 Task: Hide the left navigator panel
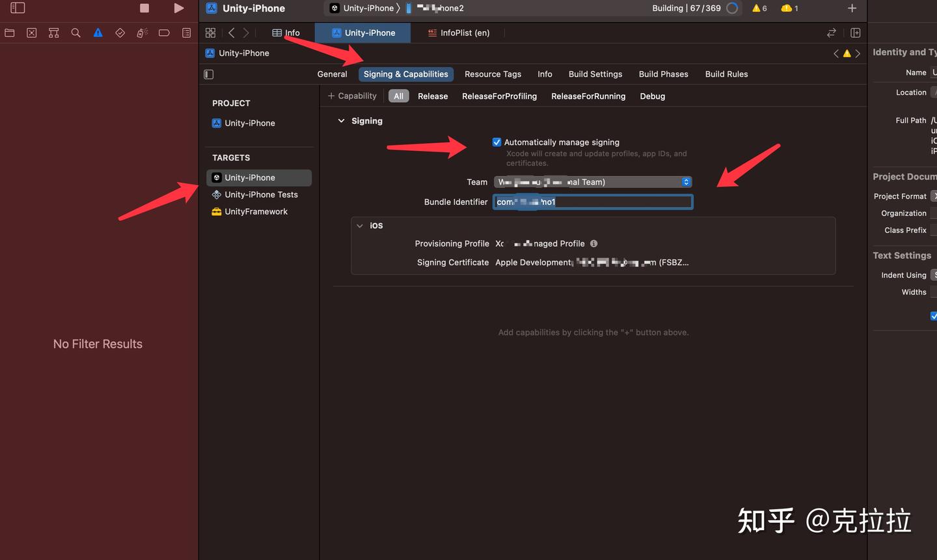point(18,8)
